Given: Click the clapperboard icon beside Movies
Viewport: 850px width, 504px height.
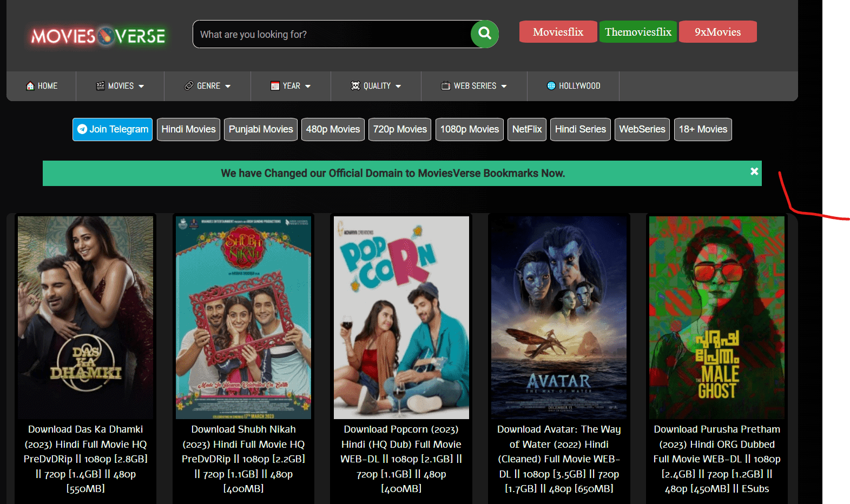Looking at the screenshot, I should [x=100, y=86].
